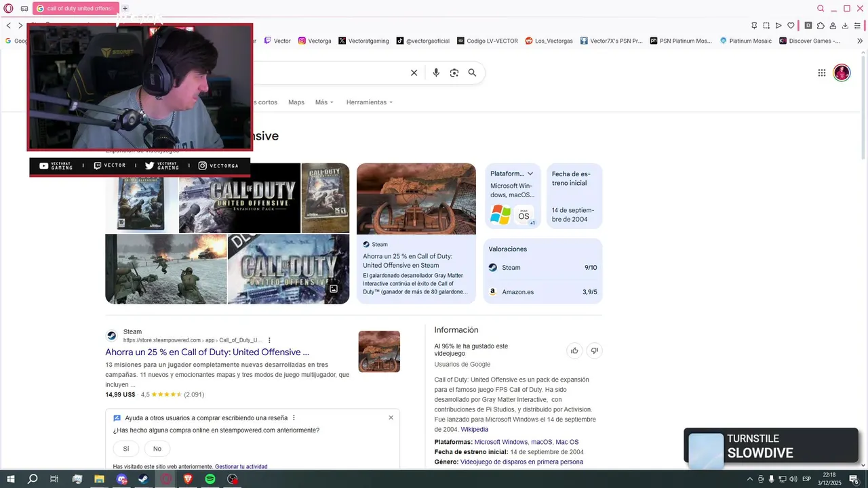Open the Expansion Pack logo image
Viewport: 868px width, 488px height.
[x=239, y=198]
